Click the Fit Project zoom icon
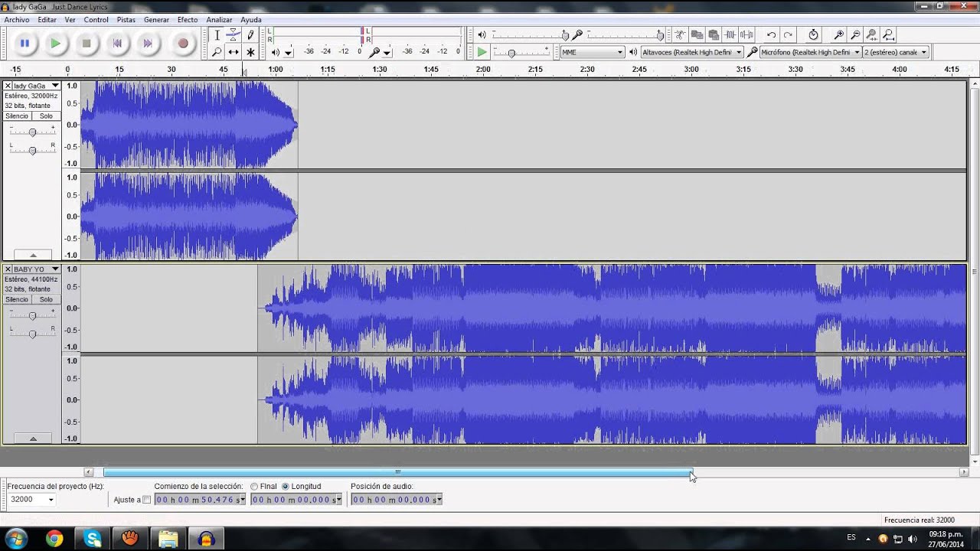 click(889, 34)
